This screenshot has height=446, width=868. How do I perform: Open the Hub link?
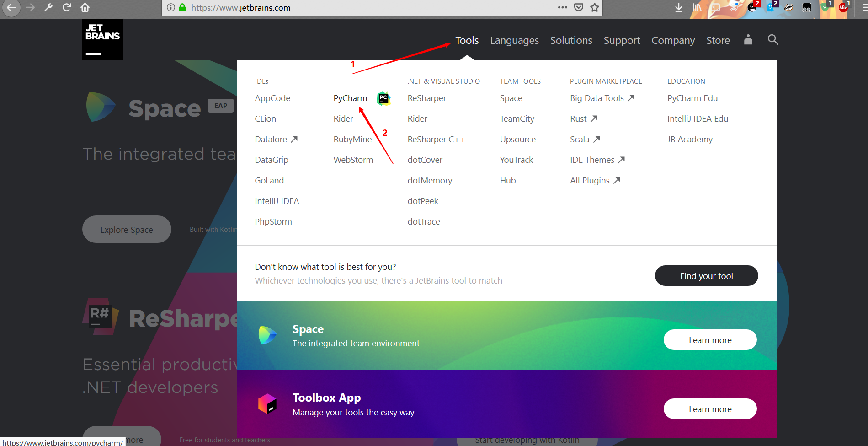click(x=507, y=180)
